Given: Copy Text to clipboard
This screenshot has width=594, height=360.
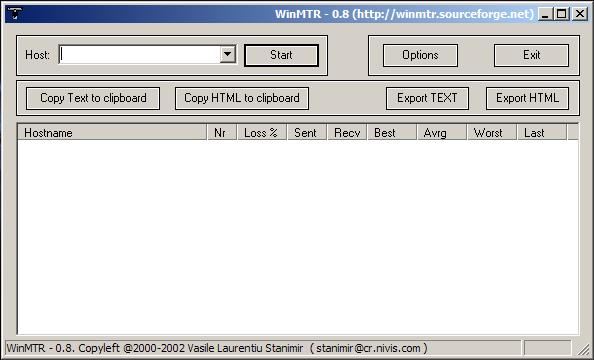Looking at the screenshot, I should pyautogui.click(x=93, y=98).
